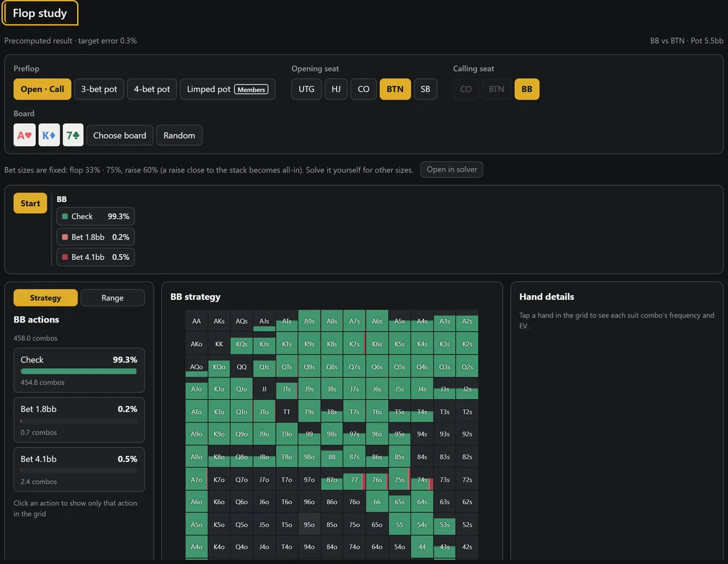Tap the AA hand in the grid
This screenshot has height=564, width=728.
point(197,321)
